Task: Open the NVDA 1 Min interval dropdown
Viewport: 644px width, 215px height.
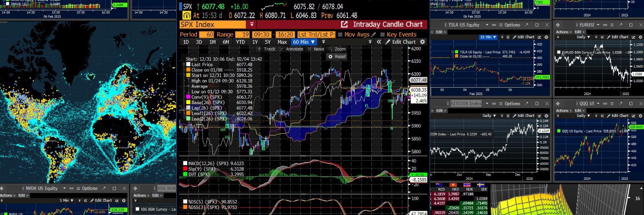Action: (x=67, y=201)
